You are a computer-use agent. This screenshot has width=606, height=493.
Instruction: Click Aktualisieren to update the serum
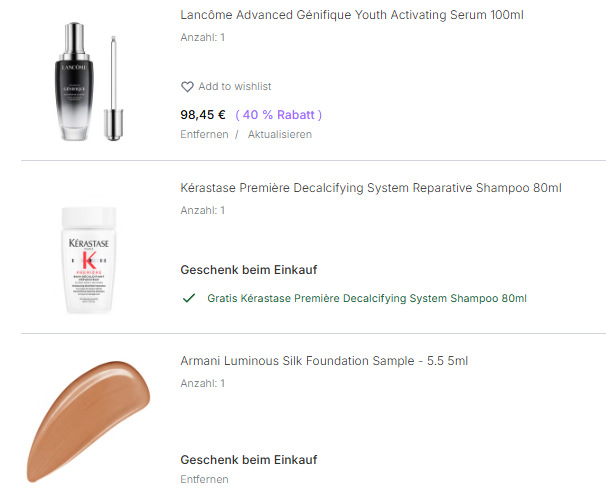point(280,134)
